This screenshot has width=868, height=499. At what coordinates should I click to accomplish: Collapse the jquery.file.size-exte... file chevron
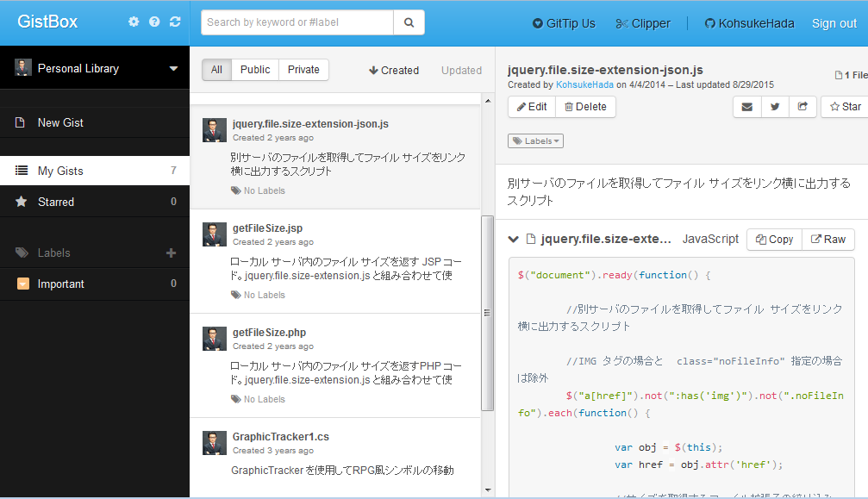point(513,239)
